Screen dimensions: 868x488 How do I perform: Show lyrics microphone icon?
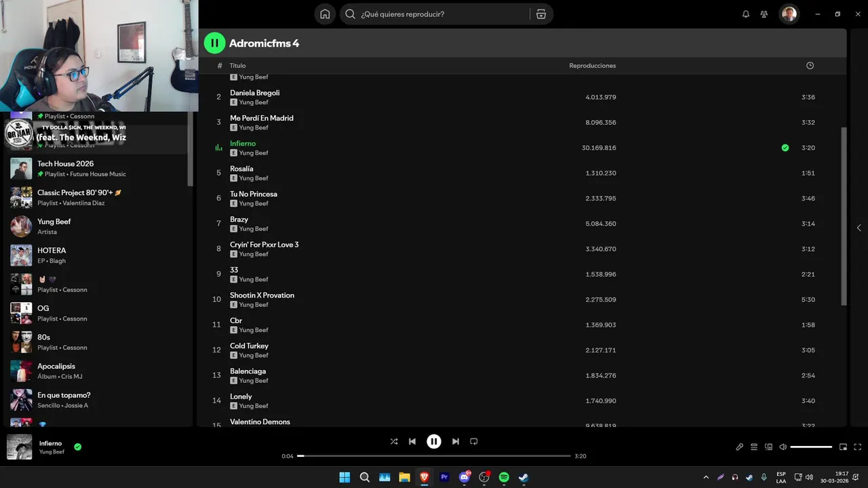click(739, 447)
